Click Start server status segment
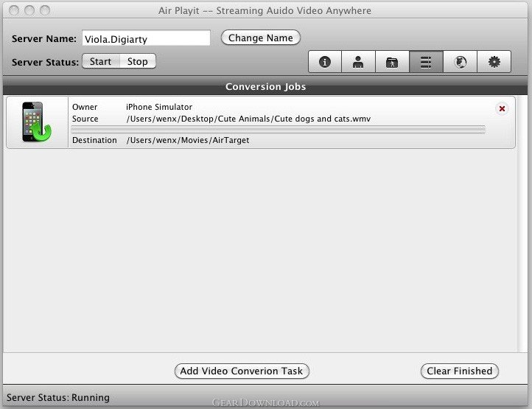The height and width of the screenshot is (409, 532). (x=101, y=61)
